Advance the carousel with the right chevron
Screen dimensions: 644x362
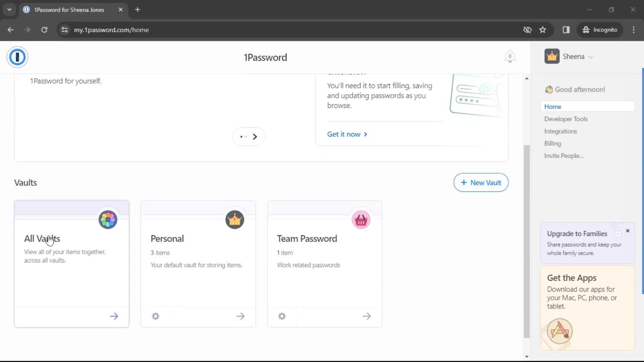[x=255, y=136]
